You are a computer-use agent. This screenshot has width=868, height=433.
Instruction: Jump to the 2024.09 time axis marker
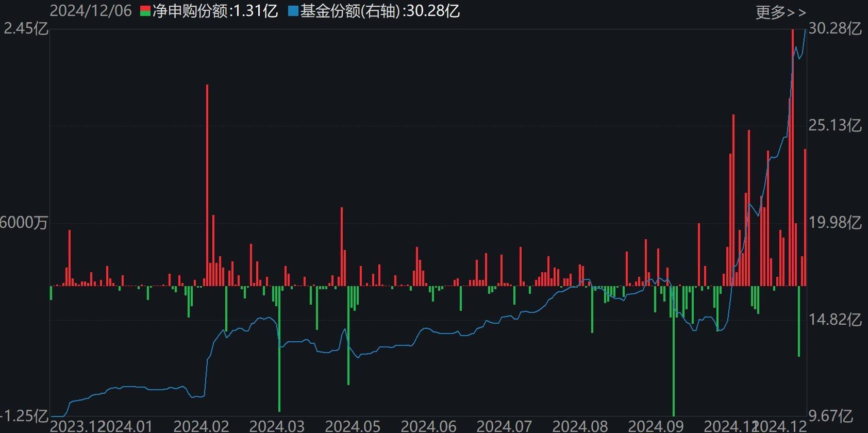tap(656, 426)
